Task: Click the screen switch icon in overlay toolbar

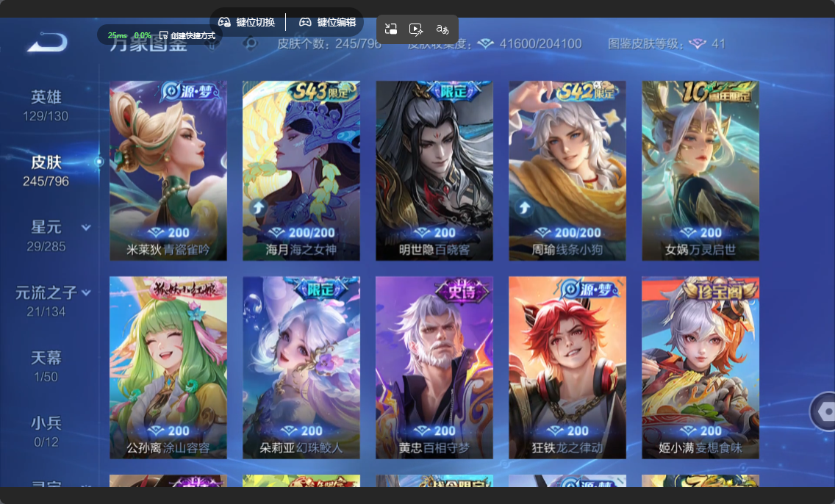Action: coord(391,29)
